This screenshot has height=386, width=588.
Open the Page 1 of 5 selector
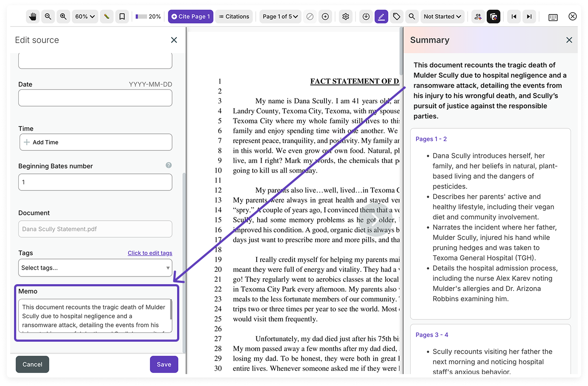[280, 16]
